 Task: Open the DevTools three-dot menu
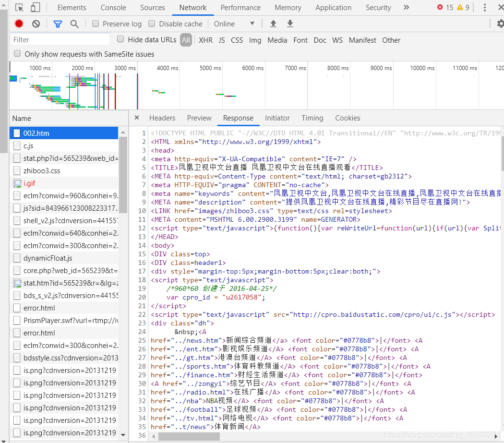tap(485, 7)
